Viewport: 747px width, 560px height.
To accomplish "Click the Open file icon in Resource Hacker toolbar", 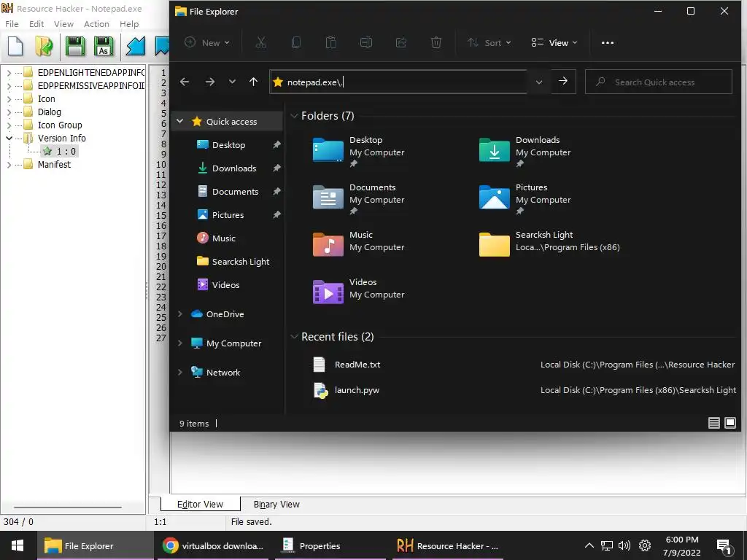I will tap(44, 46).
